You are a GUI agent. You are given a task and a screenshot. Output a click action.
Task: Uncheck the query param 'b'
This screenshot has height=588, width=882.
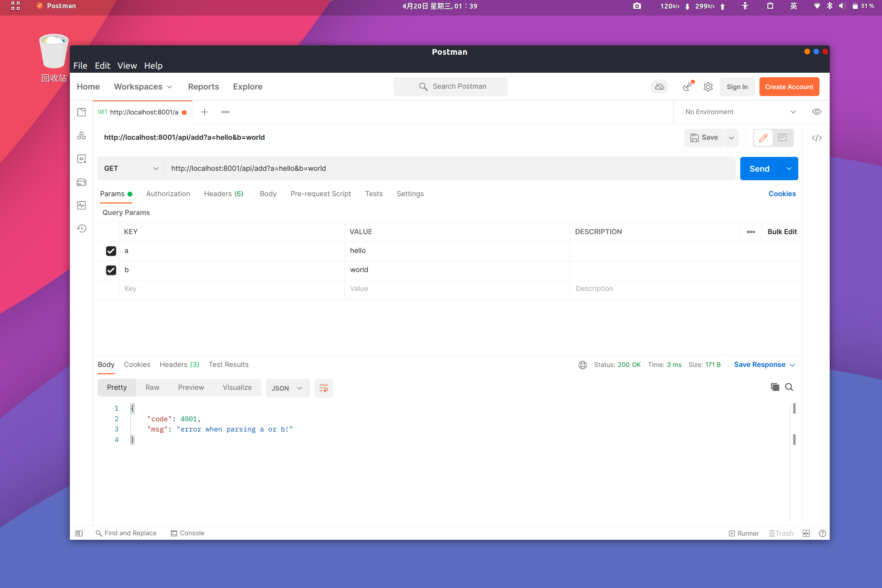tap(111, 270)
